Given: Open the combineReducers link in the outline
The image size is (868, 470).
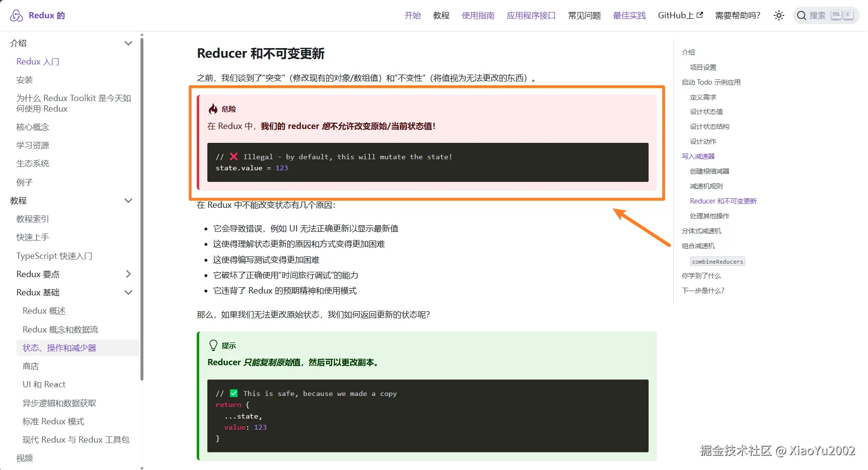Looking at the screenshot, I should (717, 261).
